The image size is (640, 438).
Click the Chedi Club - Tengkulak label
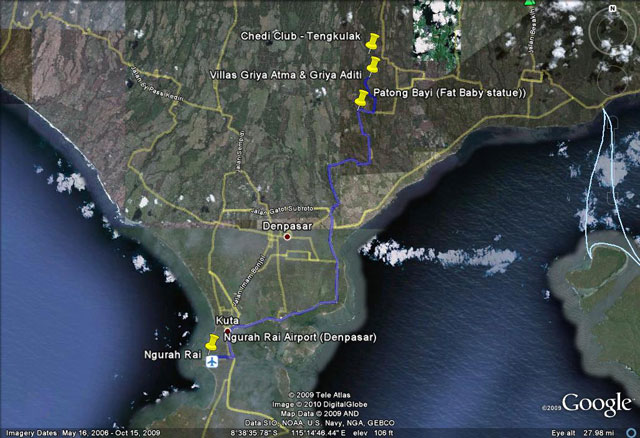300,37
